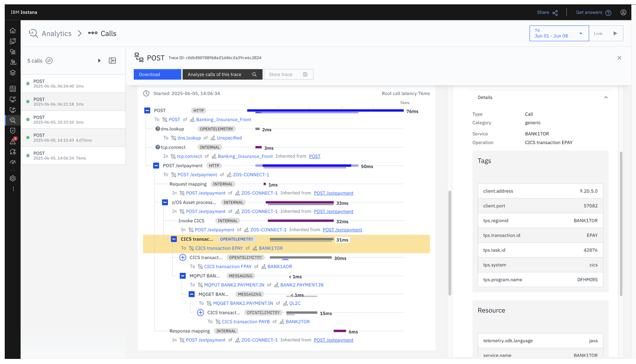
Task: Open the user profile icon
Action: [x=623, y=12]
